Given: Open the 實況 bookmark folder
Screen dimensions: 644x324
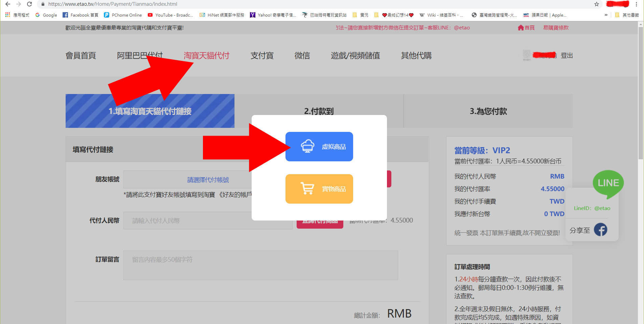Looking at the screenshot, I should (361, 15).
